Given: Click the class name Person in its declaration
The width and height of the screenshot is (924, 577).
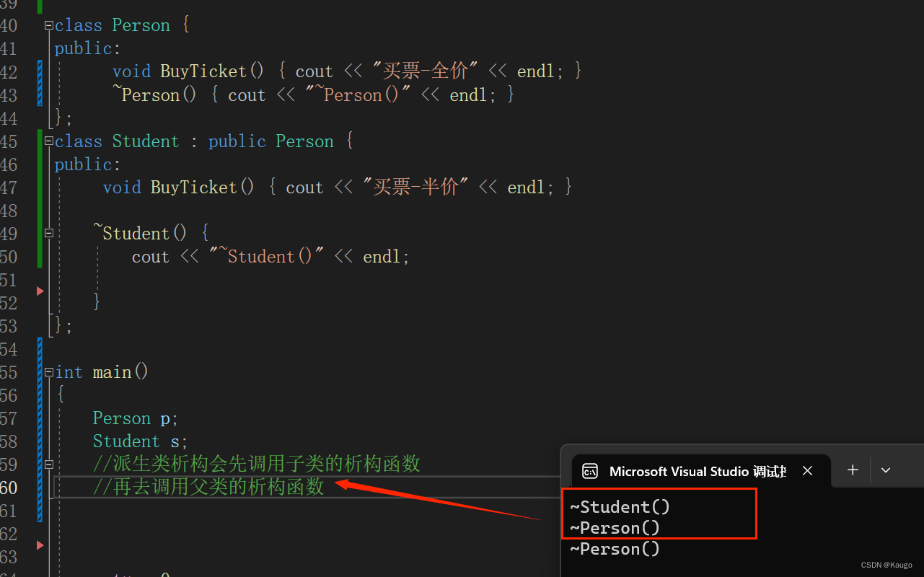Looking at the screenshot, I should click(x=141, y=25).
